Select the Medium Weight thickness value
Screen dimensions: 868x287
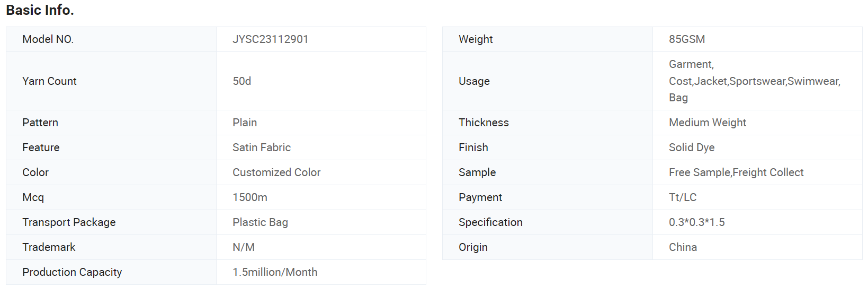708,123
